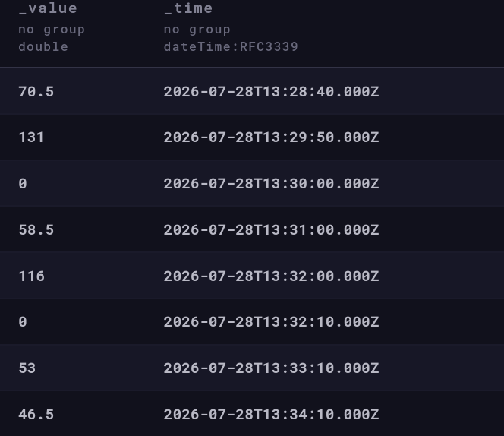Select the 13:33:10.000Z time cell
504x436 pixels.
(x=271, y=368)
